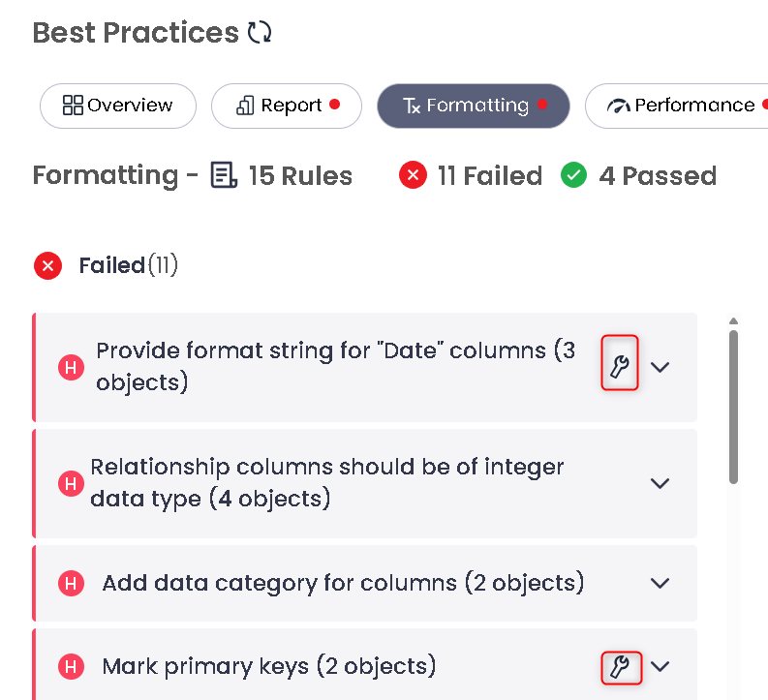Expand the Add data category rule chevron

(x=660, y=583)
